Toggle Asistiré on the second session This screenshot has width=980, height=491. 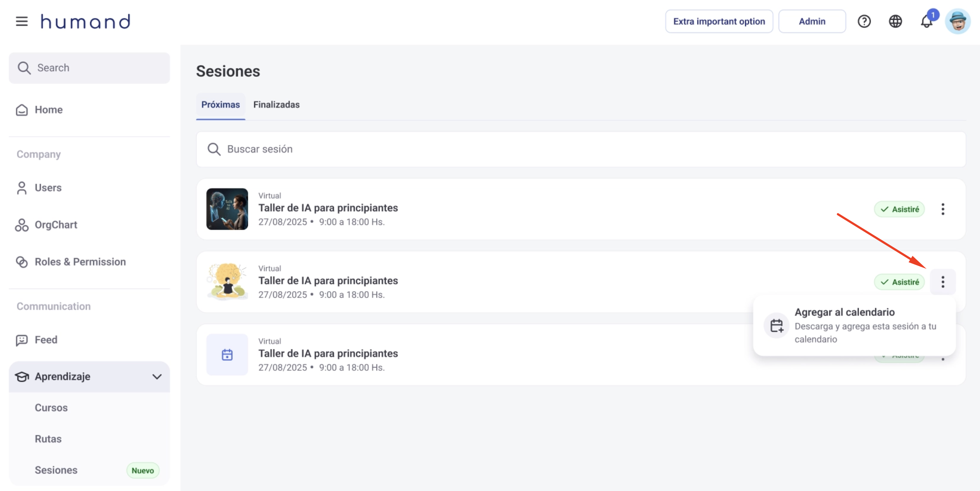[x=899, y=282]
